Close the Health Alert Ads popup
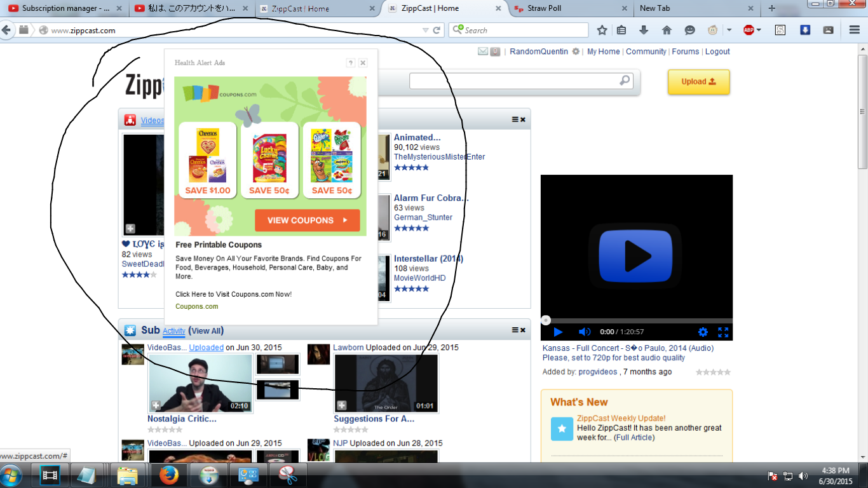This screenshot has width=868, height=488. pyautogui.click(x=363, y=63)
